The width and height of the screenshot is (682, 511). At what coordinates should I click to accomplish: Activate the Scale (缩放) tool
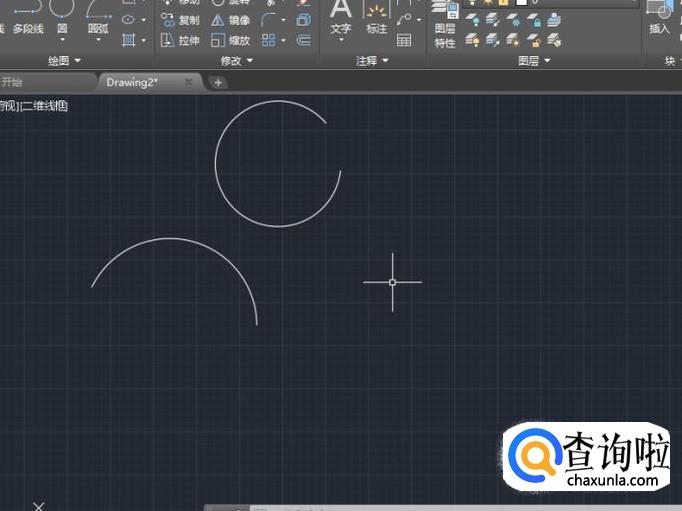point(231,41)
